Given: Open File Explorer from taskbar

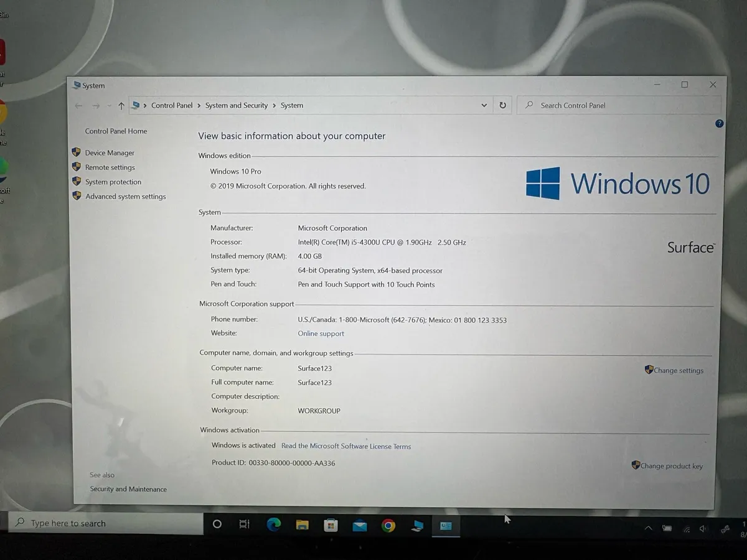Looking at the screenshot, I should pyautogui.click(x=302, y=525).
